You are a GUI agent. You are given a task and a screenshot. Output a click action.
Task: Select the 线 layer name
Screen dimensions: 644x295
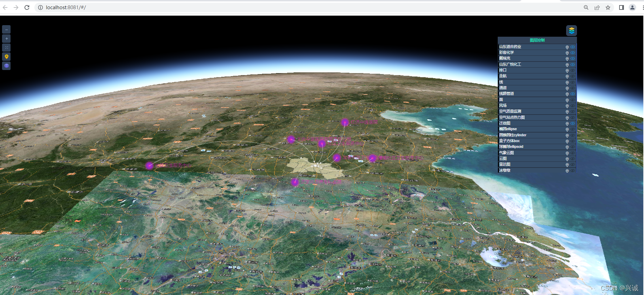click(501, 82)
